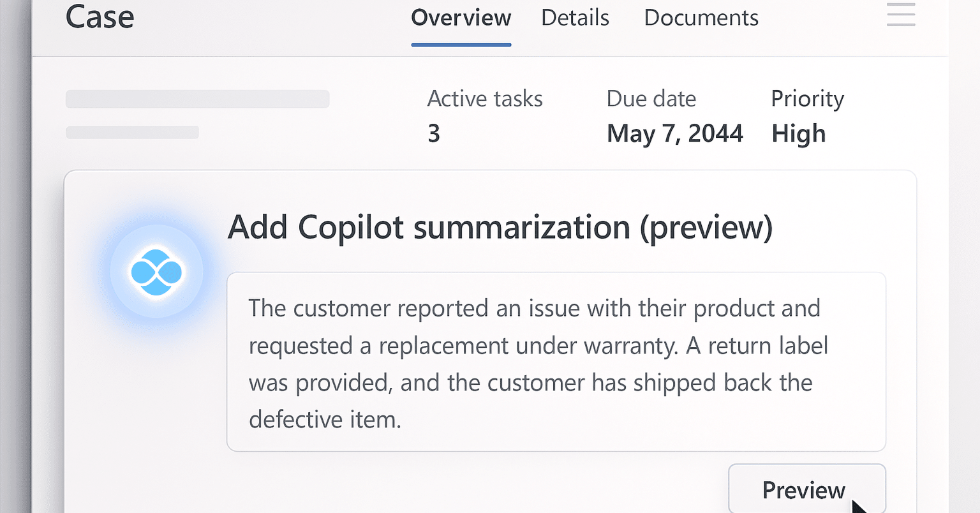Open the Documents tab

[x=701, y=18]
